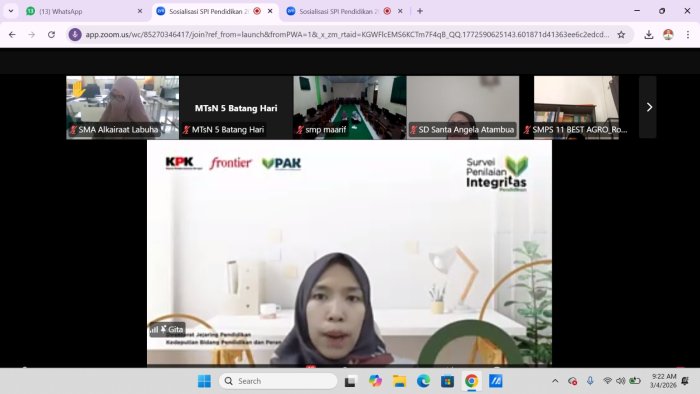Viewport: 700px width, 394px height.
Task: Switch to the second Sosialisasi SPI Pendidikan tab
Action: [346, 11]
